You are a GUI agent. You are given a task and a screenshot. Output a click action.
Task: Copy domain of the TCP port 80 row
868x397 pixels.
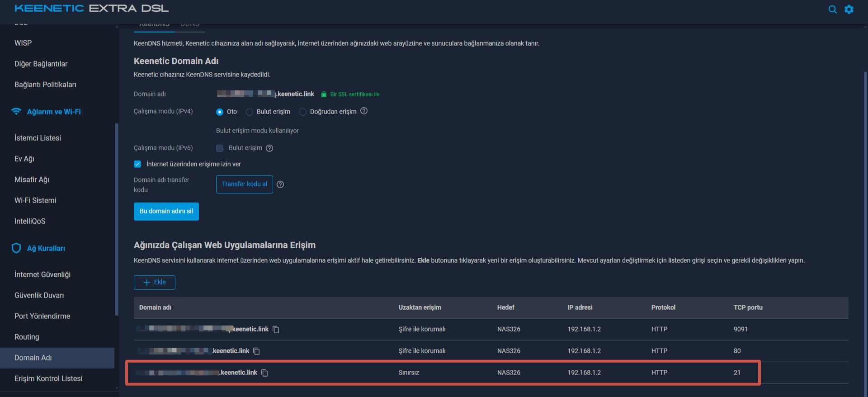click(x=256, y=351)
